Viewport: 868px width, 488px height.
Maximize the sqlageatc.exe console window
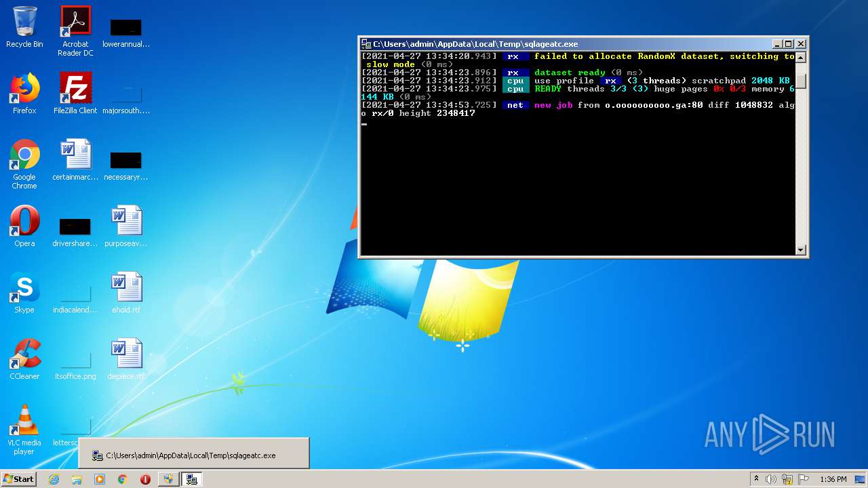point(789,44)
